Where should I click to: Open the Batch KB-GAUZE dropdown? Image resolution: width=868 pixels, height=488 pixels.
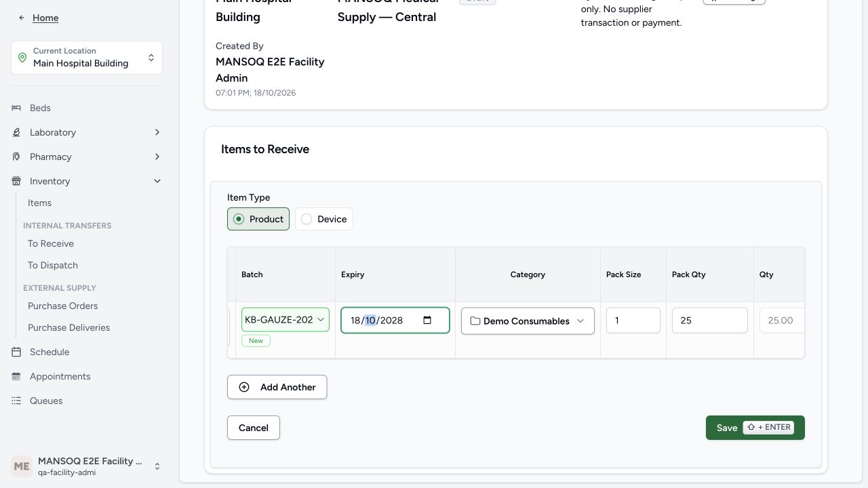click(x=285, y=320)
